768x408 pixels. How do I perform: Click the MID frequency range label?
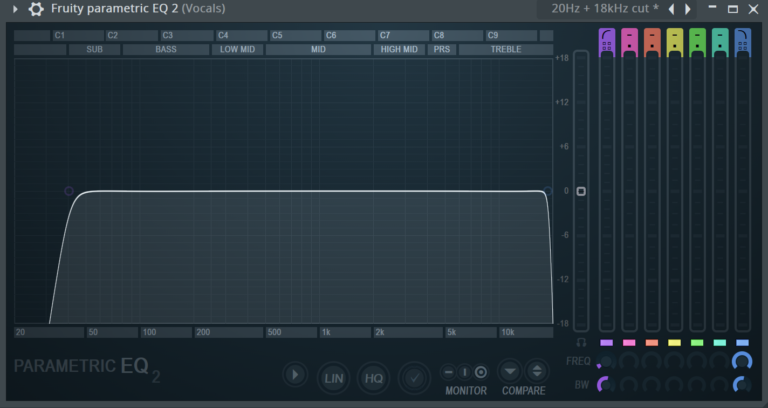pos(318,49)
